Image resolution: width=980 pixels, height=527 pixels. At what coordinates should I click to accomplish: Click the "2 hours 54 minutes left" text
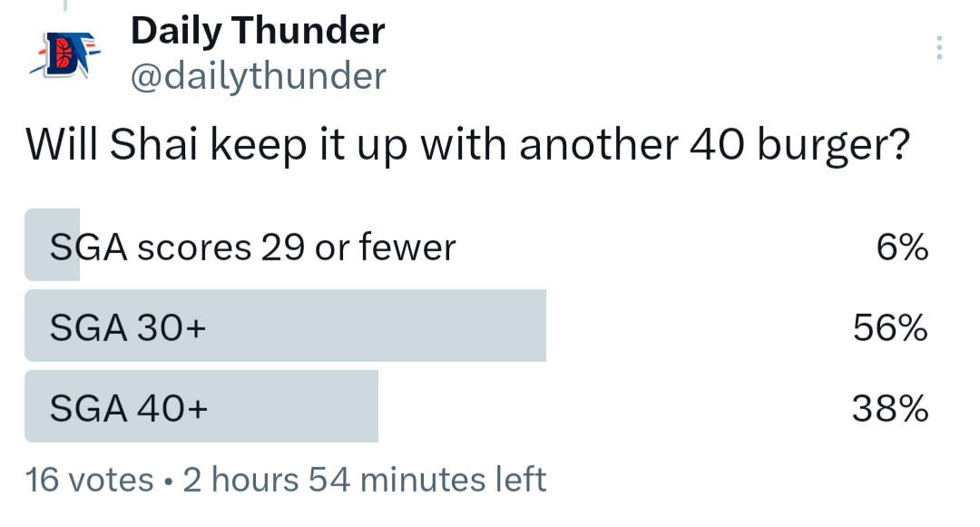(365, 479)
